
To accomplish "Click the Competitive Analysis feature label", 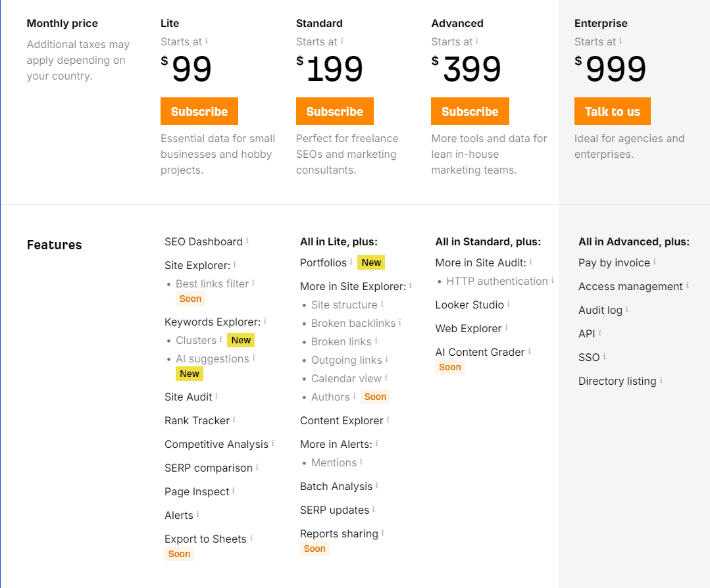I will (216, 444).
